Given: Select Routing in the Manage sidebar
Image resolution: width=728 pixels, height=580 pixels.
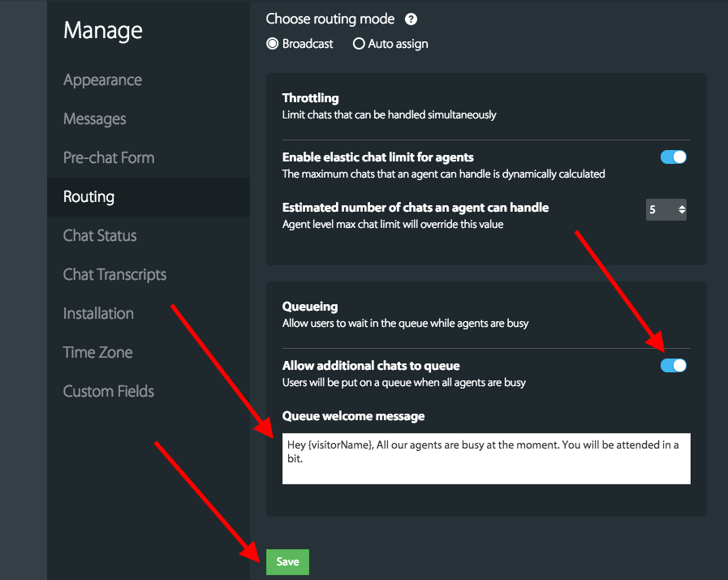Looking at the screenshot, I should coord(89,197).
